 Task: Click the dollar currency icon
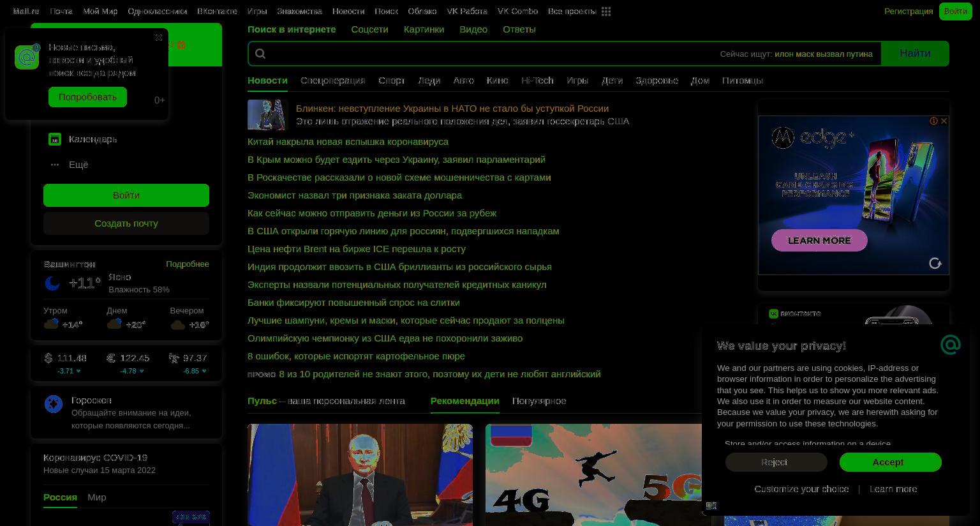click(48, 358)
